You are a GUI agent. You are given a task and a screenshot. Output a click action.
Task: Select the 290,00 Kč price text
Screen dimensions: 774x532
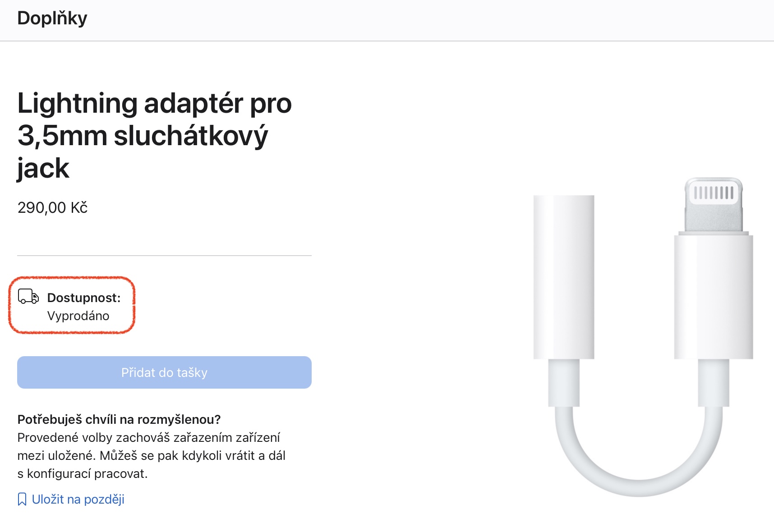point(52,207)
